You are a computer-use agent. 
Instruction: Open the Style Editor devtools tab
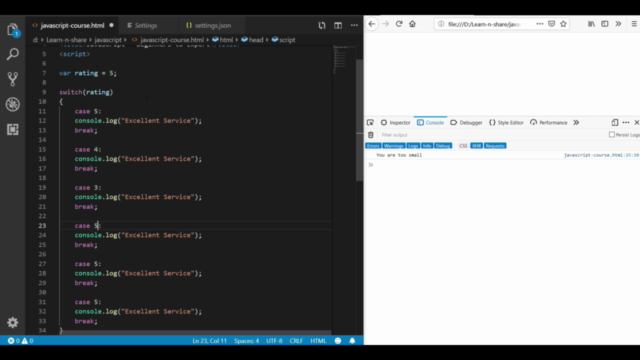506,122
